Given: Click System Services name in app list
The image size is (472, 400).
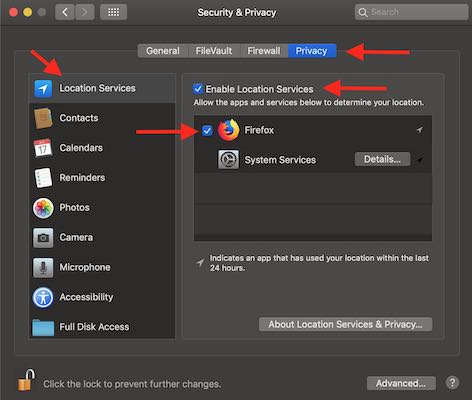Looking at the screenshot, I should tap(280, 160).
